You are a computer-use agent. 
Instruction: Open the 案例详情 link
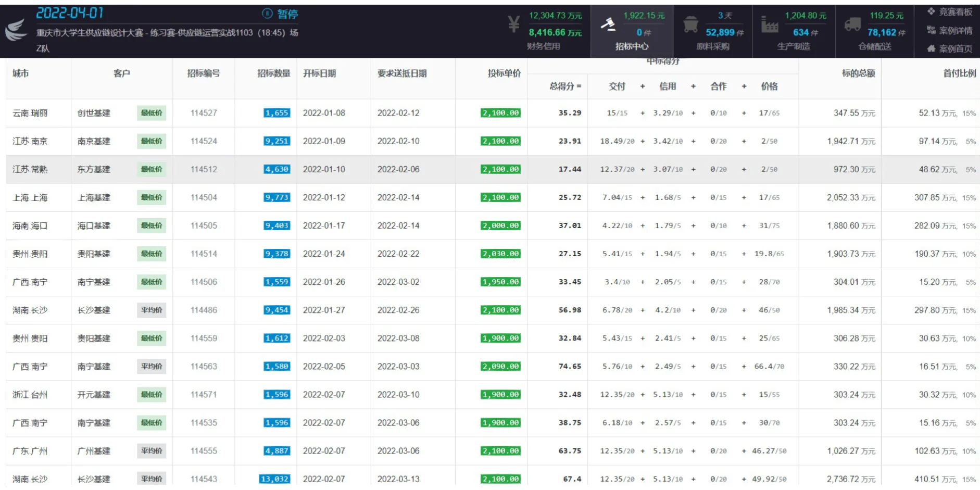(956, 29)
